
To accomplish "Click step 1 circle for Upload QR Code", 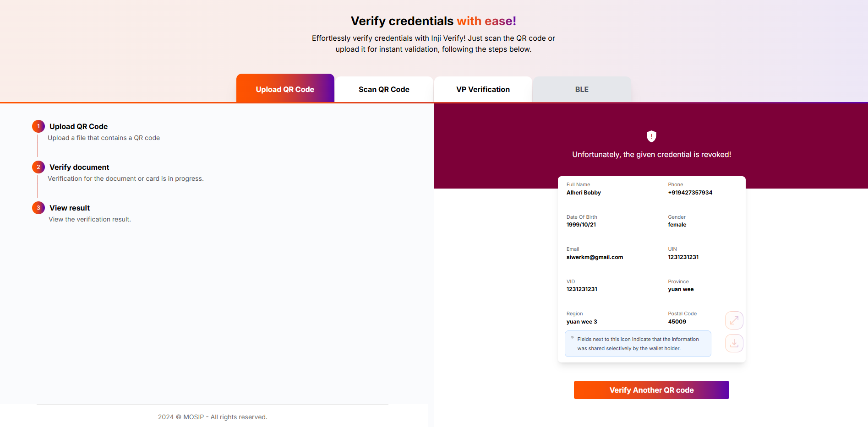I will click(38, 126).
